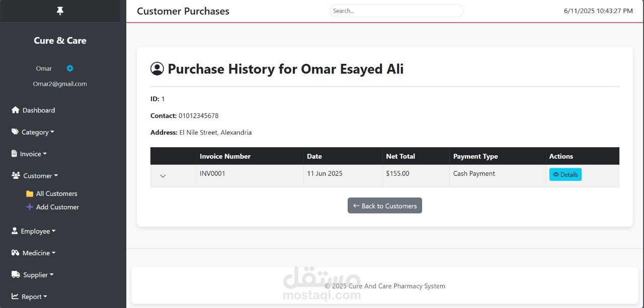The image size is (644, 308).
Task: Click the Employee person icon
Action: pyautogui.click(x=15, y=231)
